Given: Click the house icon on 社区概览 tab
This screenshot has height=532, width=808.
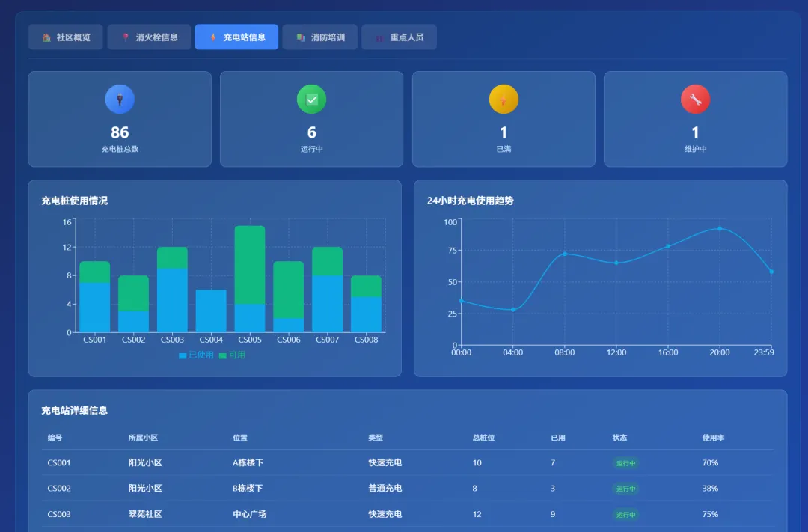Looking at the screenshot, I should click(x=46, y=37).
